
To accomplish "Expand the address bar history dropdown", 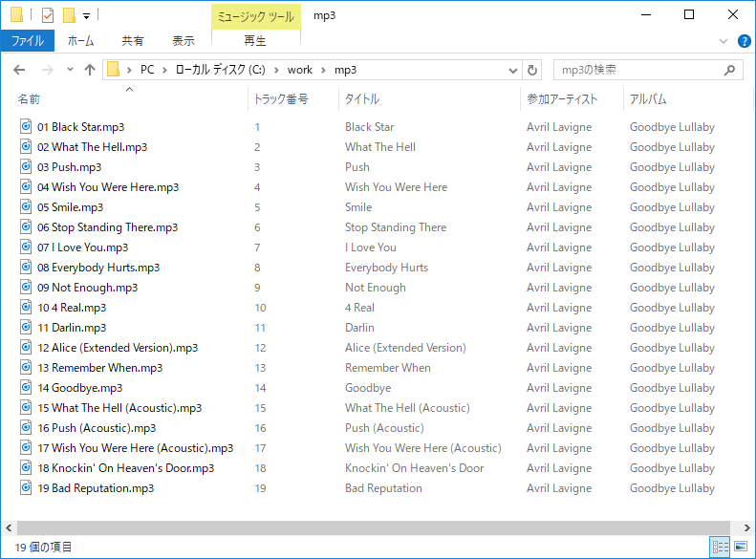I will [x=513, y=71].
